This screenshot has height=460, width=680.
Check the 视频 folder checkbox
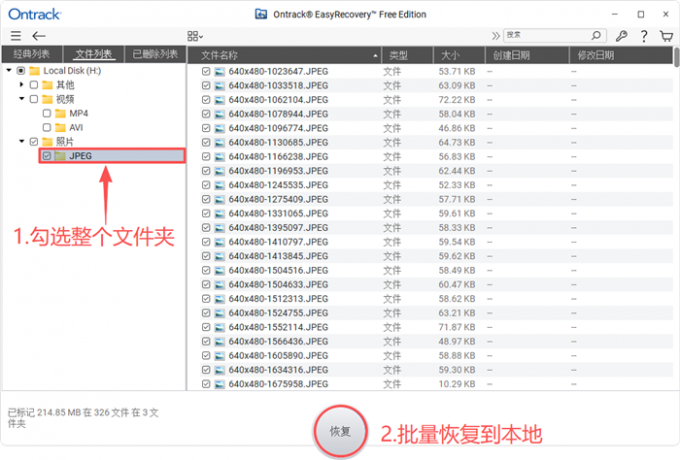point(33,99)
